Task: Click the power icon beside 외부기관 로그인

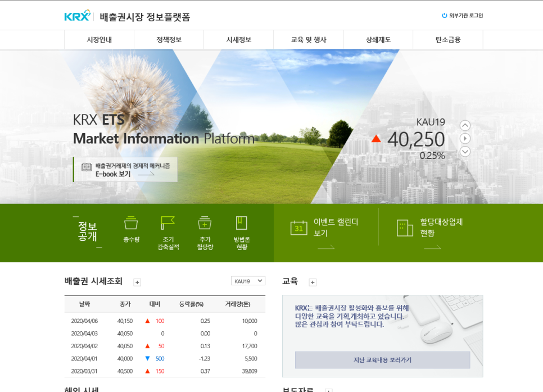Action: point(444,16)
